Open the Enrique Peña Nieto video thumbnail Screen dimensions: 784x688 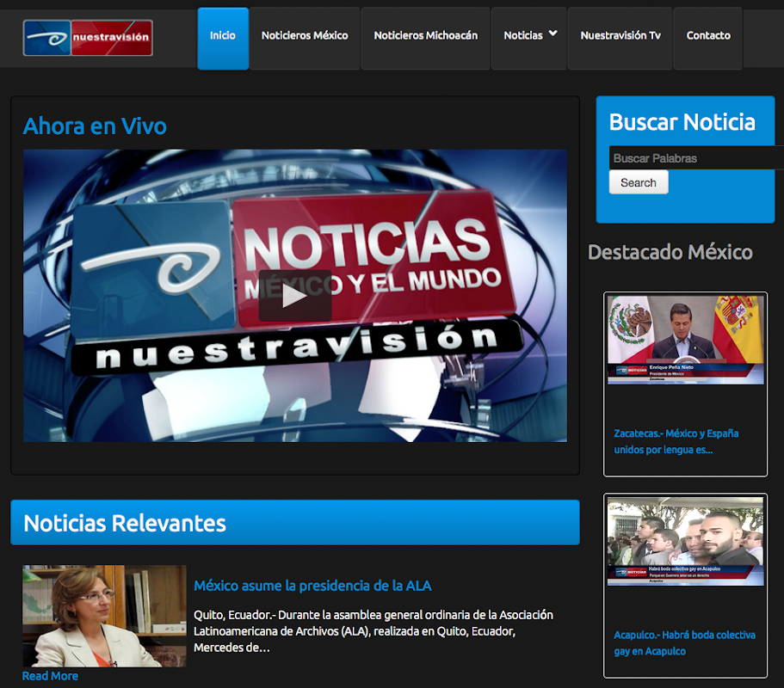click(686, 340)
